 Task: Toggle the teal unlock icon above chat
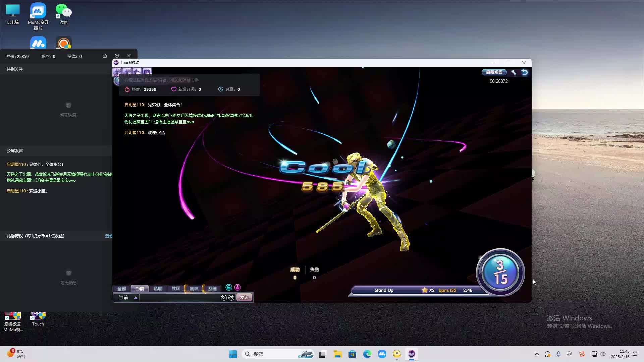[x=229, y=287]
